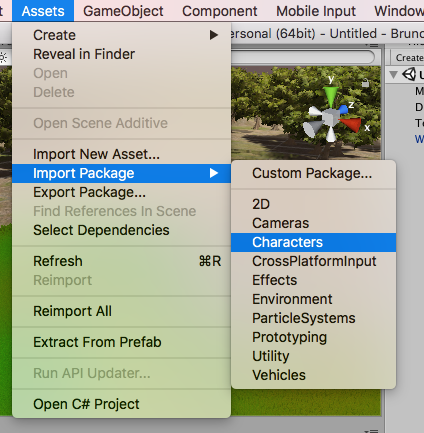Click the gray center cube of scene gizmo
424x433 pixels.
point(331,118)
